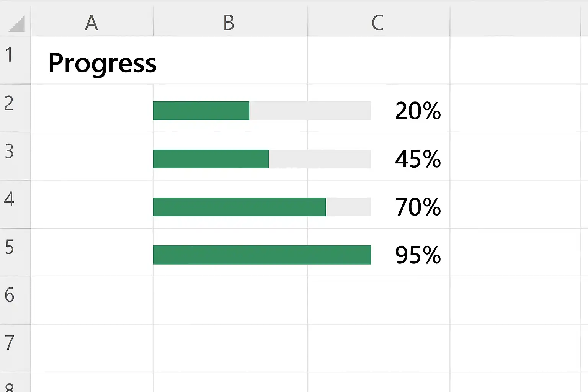Select row 3 header
Screen dimensions: 588x392
pyautogui.click(x=9, y=152)
